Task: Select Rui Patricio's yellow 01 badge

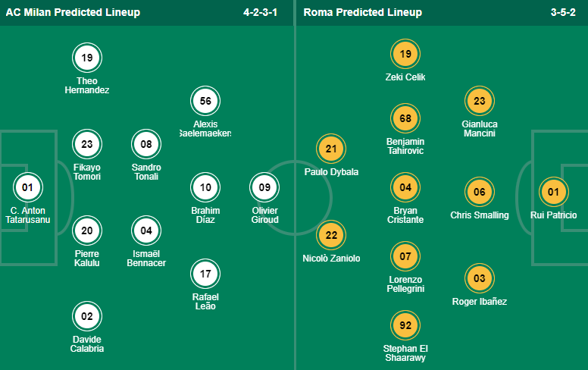Action: [x=553, y=192]
